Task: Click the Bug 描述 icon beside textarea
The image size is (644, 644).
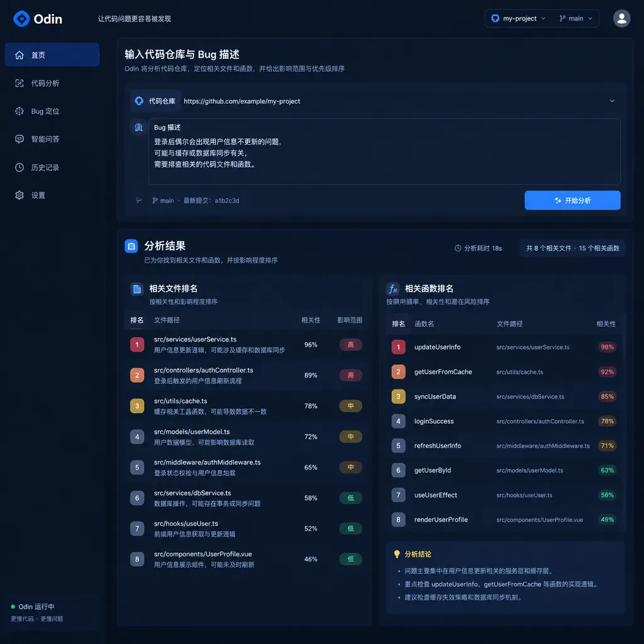Action: point(139,127)
